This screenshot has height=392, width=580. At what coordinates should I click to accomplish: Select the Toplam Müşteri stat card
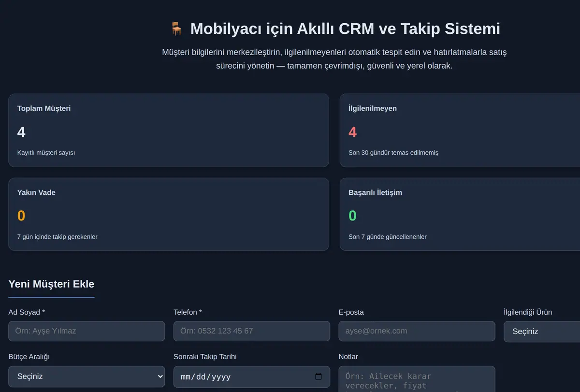pyautogui.click(x=169, y=131)
